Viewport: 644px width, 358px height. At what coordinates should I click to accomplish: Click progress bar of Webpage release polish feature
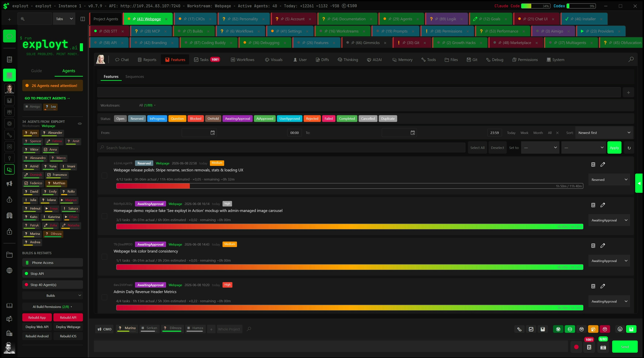pyautogui.click(x=349, y=186)
